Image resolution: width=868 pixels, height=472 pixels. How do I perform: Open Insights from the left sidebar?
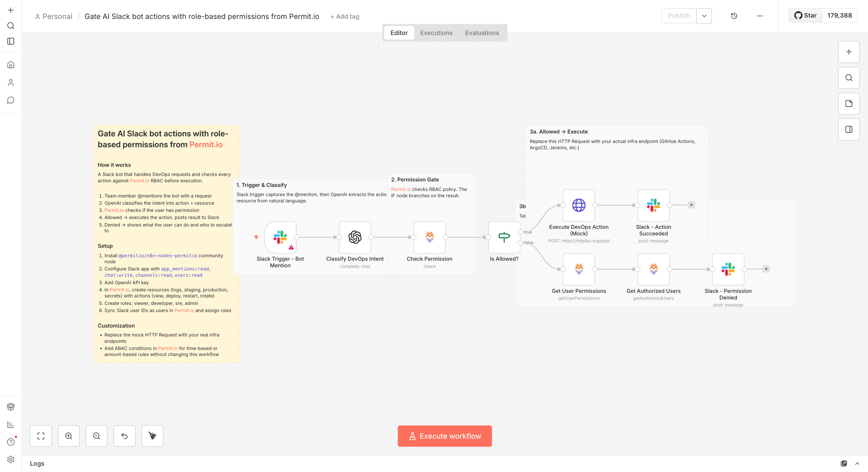pos(11,424)
